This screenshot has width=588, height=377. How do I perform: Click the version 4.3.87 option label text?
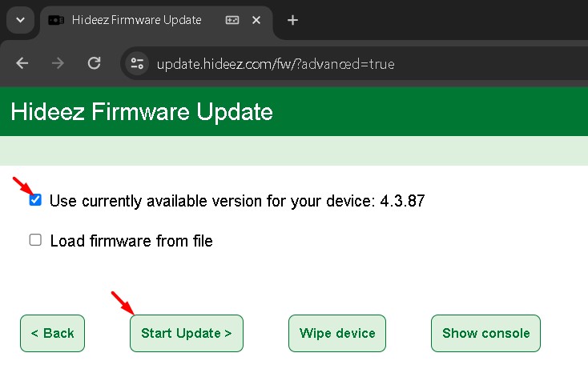(237, 201)
